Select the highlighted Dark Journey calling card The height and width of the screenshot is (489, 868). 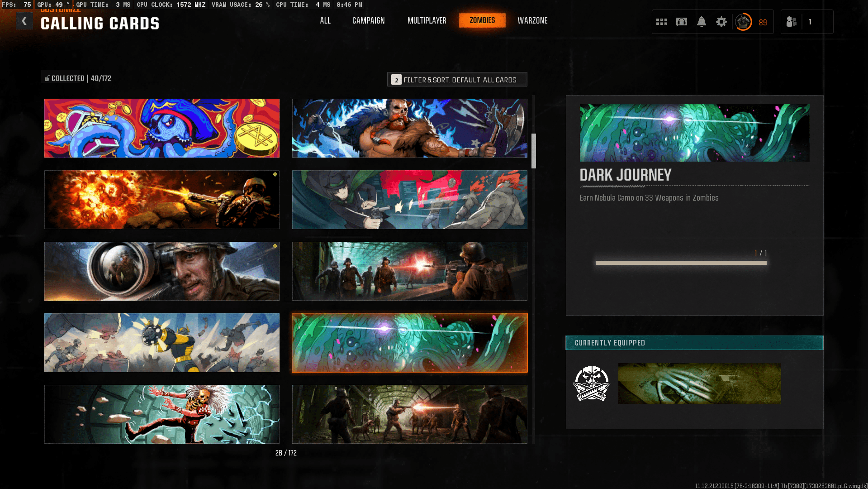pos(409,343)
